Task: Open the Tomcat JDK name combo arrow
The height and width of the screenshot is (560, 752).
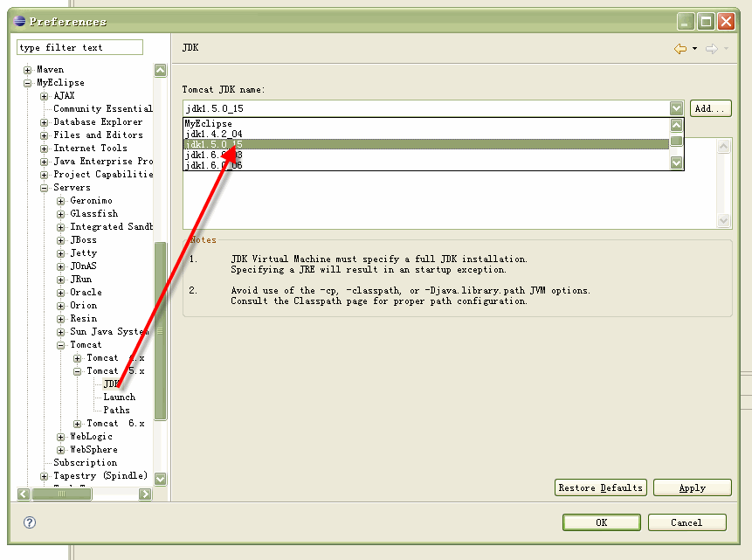Action: point(676,108)
